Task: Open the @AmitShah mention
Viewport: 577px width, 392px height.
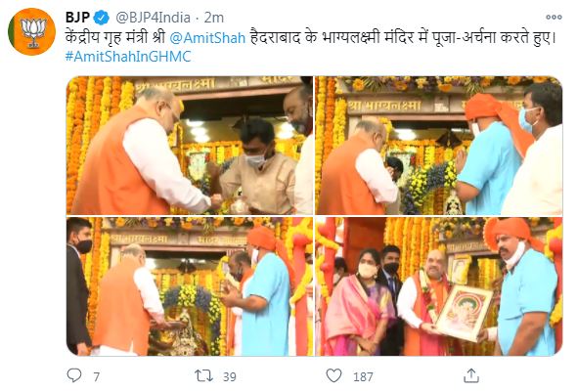Action: (207, 38)
